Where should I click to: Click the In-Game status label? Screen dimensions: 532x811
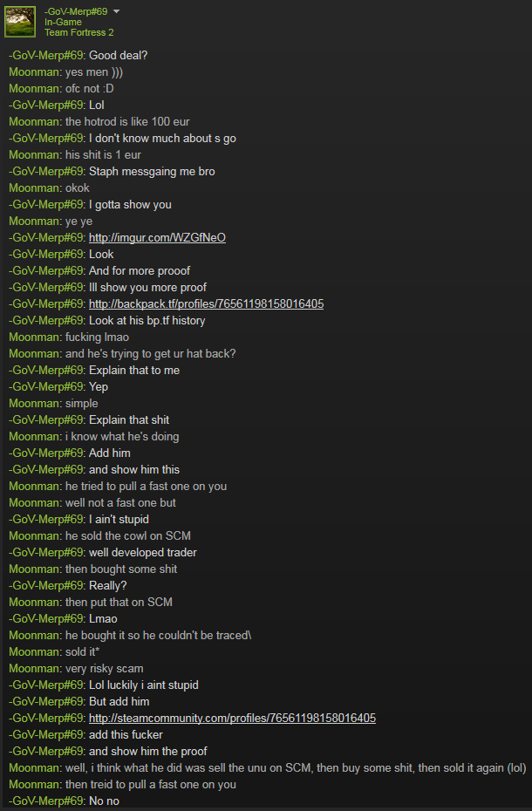point(63,22)
